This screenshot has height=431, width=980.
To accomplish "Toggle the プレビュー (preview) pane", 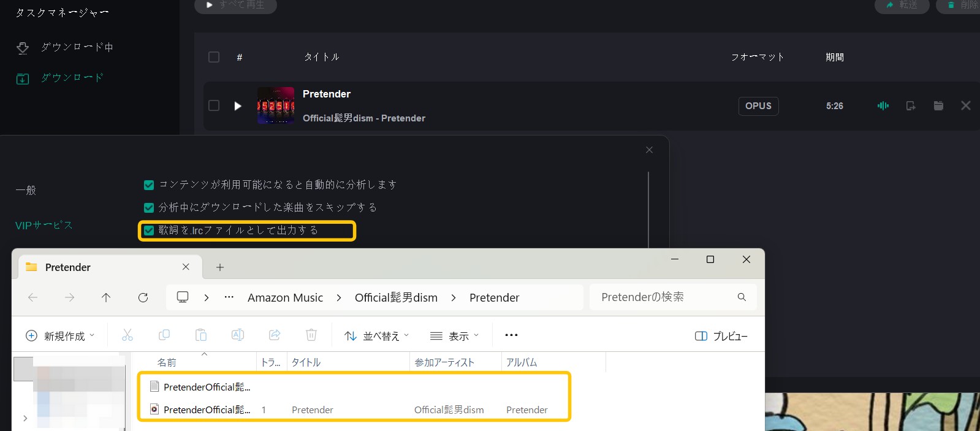I will point(721,336).
